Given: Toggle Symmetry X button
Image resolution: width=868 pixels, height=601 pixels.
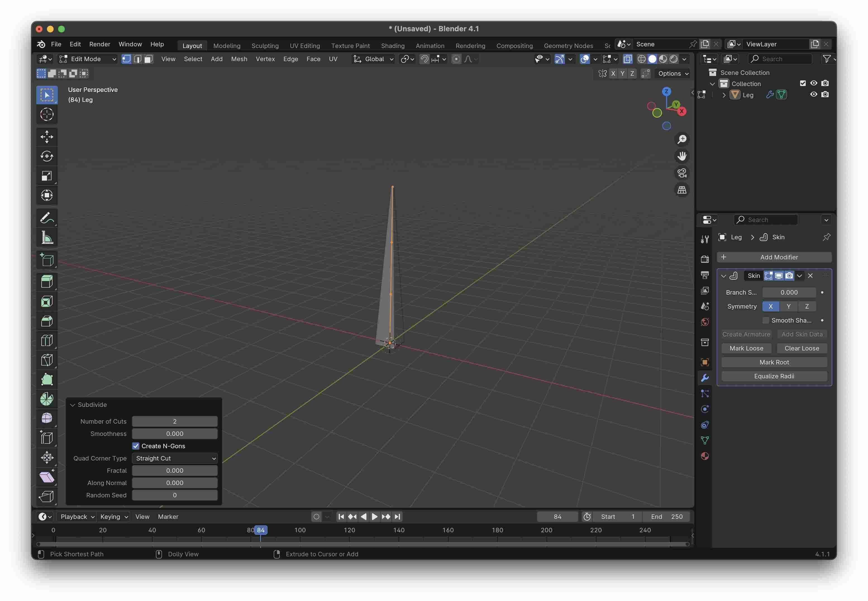Looking at the screenshot, I should pos(771,307).
